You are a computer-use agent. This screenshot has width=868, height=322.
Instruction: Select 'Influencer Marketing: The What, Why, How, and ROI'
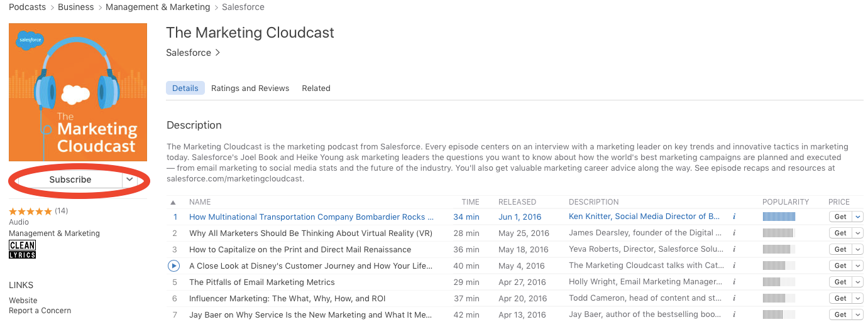click(x=287, y=298)
